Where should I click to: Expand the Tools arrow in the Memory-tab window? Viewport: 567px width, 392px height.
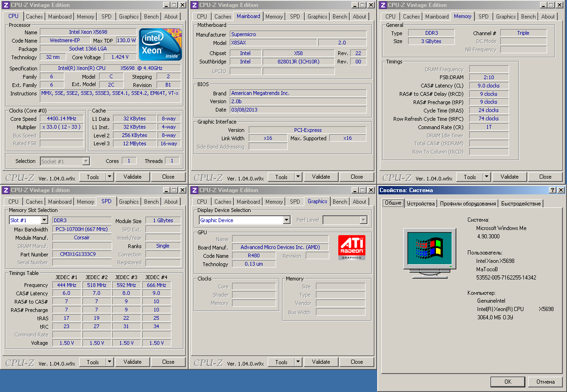pyautogui.click(x=486, y=177)
